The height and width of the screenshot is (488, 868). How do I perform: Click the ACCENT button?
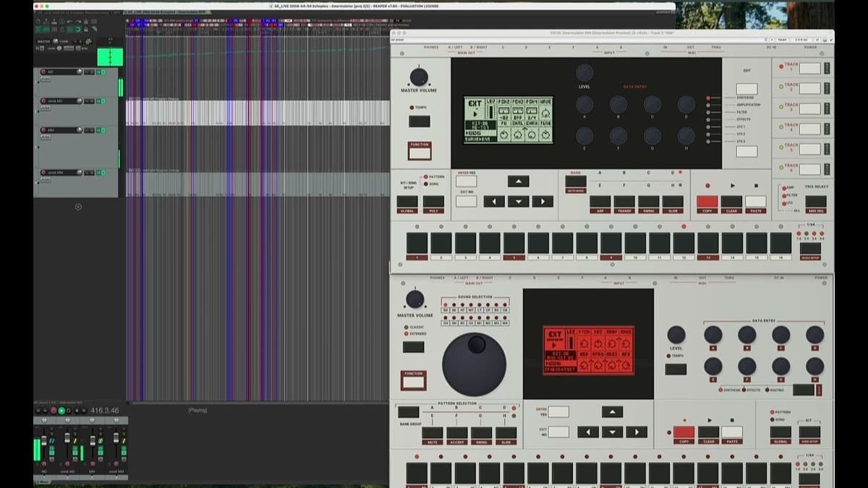(457, 432)
